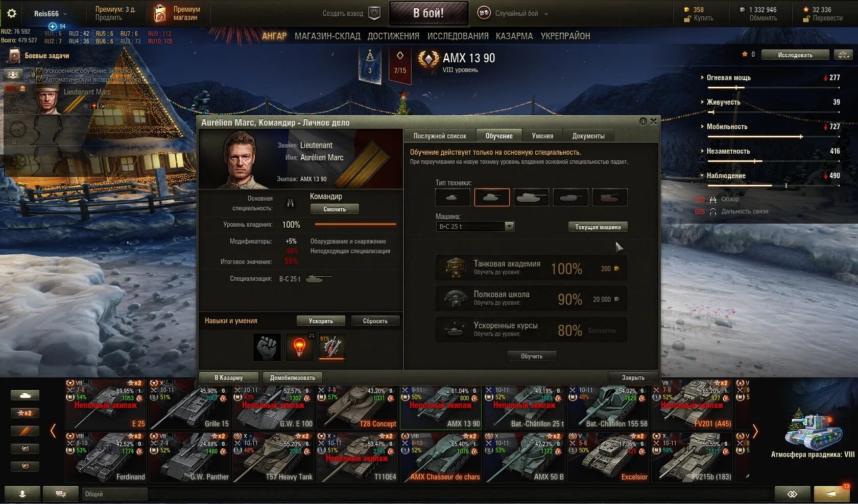Toggle accelerated crew training checkbox

[39, 71]
